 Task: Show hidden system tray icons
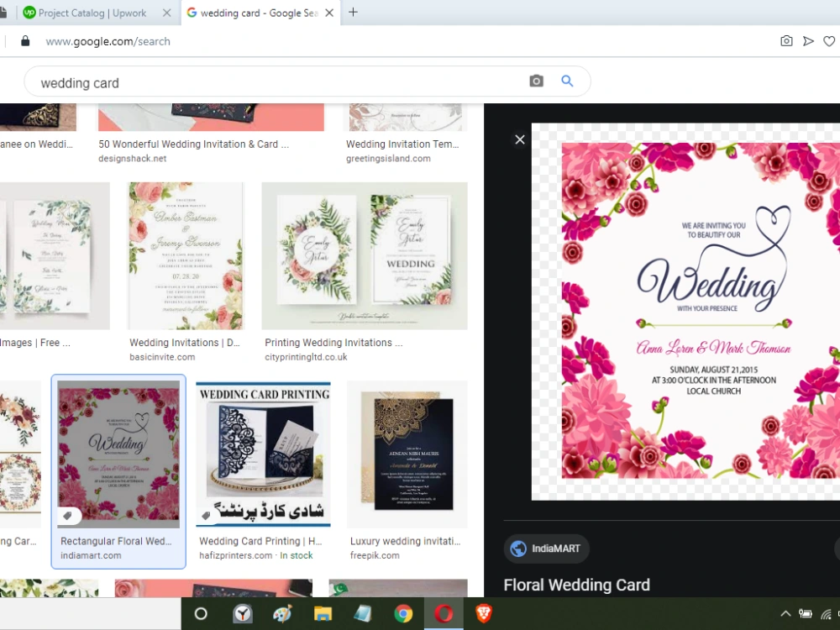click(785, 614)
